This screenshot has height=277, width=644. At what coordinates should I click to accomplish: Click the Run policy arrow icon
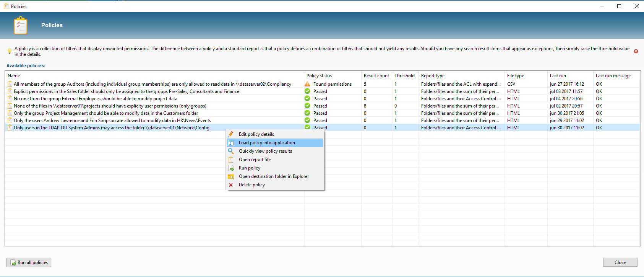pos(231,168)
